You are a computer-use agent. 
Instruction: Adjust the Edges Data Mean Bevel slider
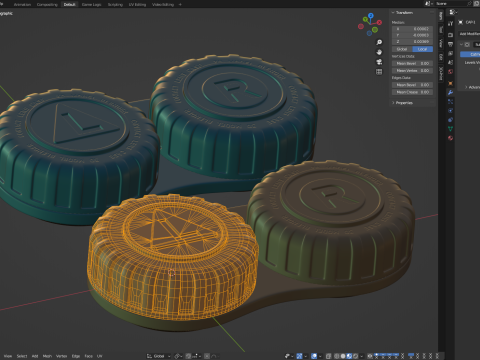tap(412, 85)
